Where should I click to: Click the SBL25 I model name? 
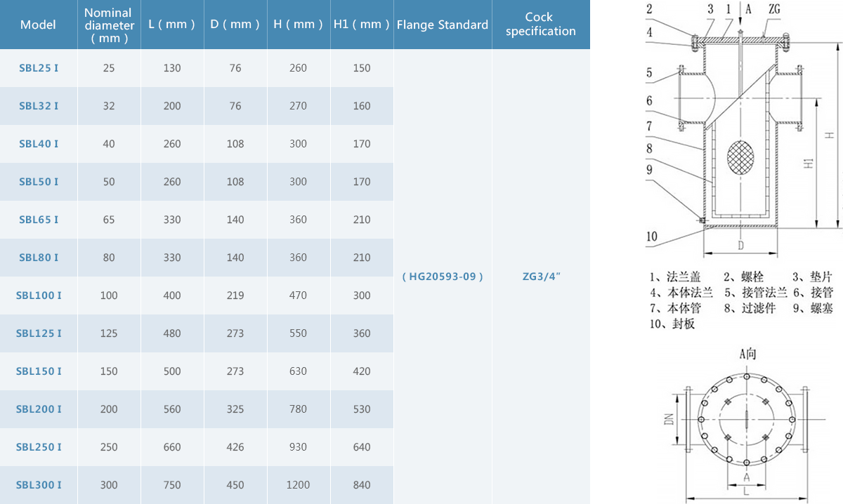coord(39,68)
